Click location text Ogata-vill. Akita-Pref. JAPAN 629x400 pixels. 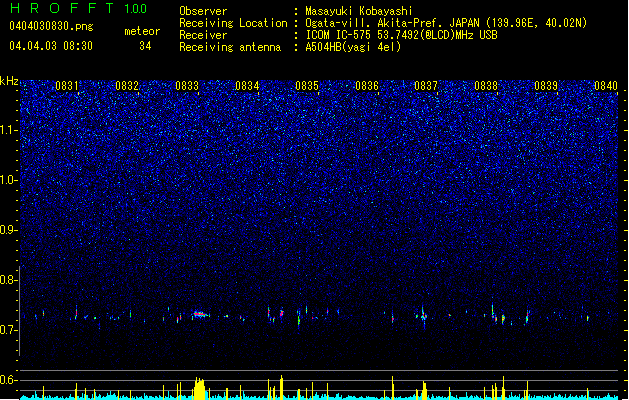[x=393, y=23]
